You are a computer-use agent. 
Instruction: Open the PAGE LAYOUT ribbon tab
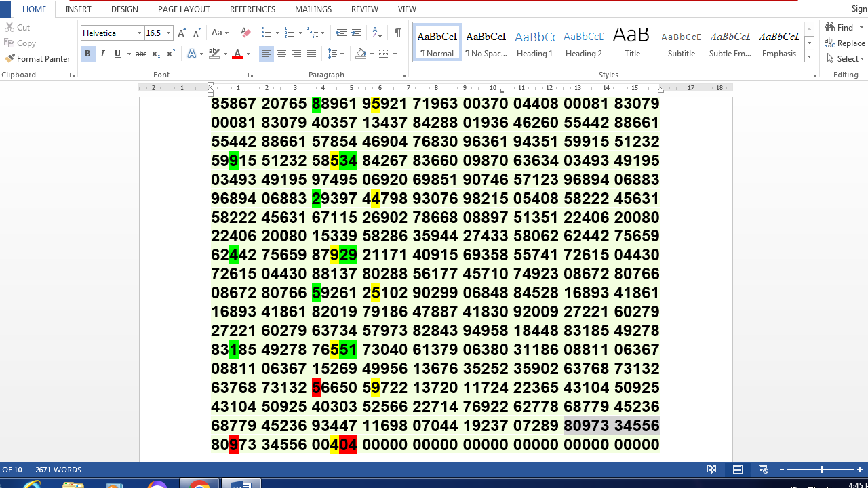click(184, 9)
